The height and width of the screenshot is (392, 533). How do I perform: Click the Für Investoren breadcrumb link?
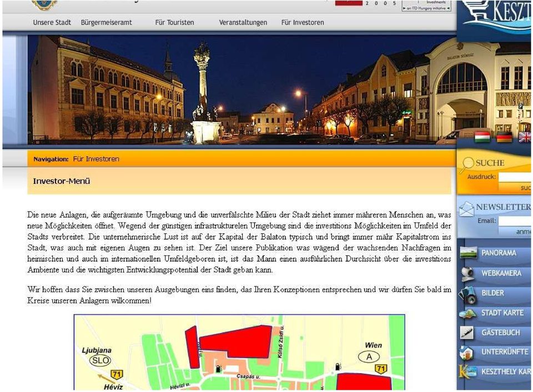(96, 159)
